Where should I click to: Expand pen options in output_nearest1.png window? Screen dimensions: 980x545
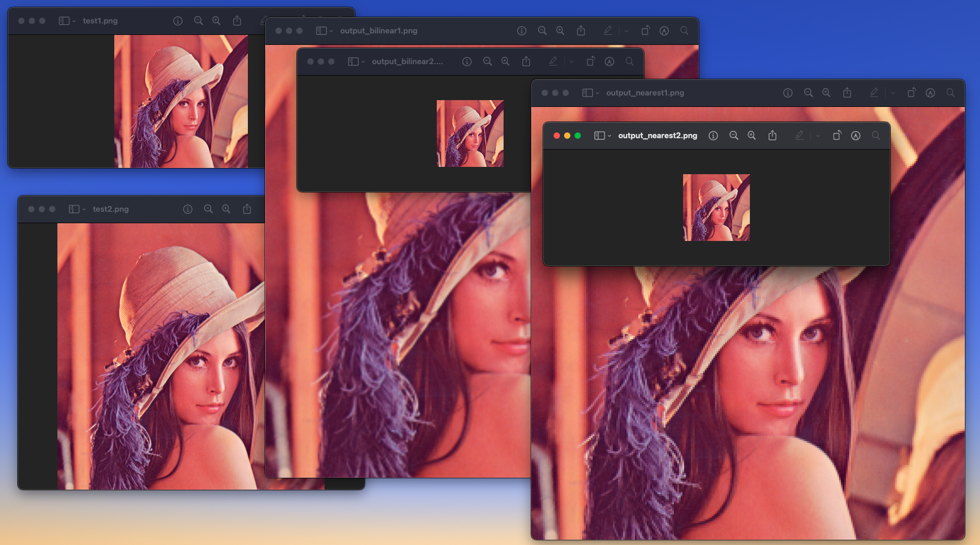(x=892, y=93)
